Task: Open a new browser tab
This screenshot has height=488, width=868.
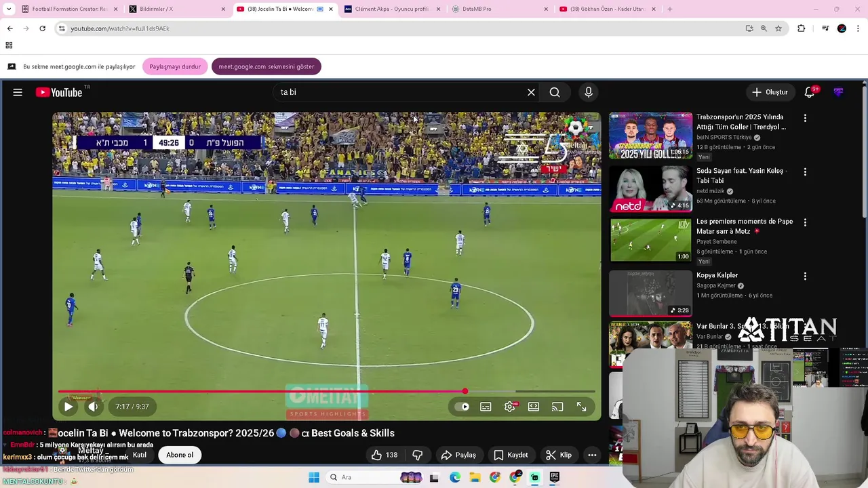Action: tap(670, 9)
